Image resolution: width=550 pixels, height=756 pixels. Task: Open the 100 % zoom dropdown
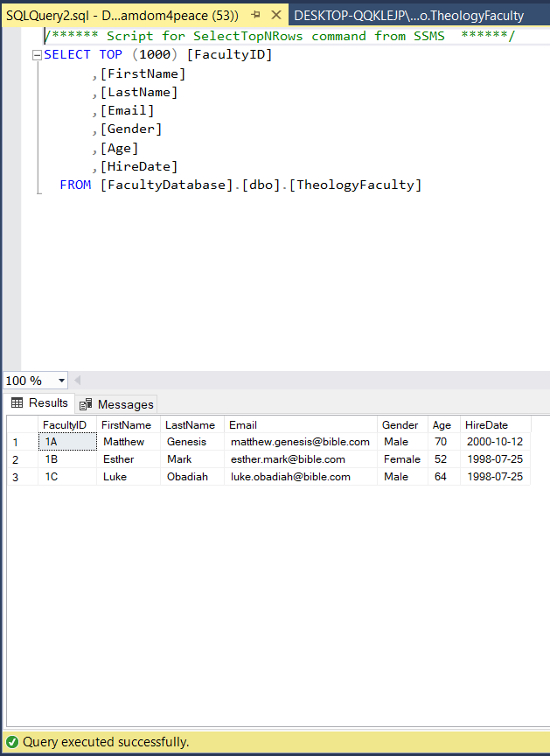point(62,381)
